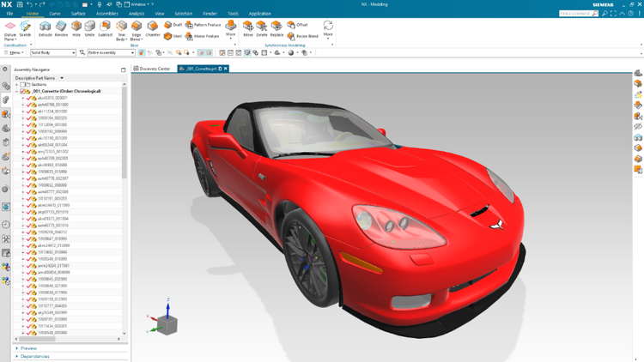Click the navigator vertical scrollbar thumb
Screen dimensions: 644x362
124,133
